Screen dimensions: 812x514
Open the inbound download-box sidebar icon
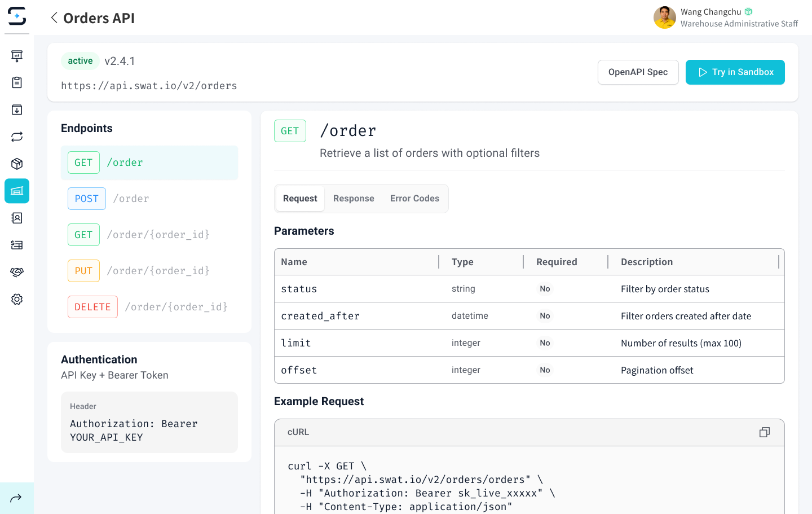click(x=17, y=109)
